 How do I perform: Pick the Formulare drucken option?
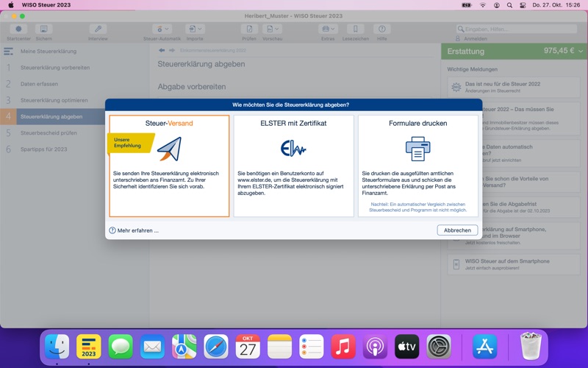418,166
